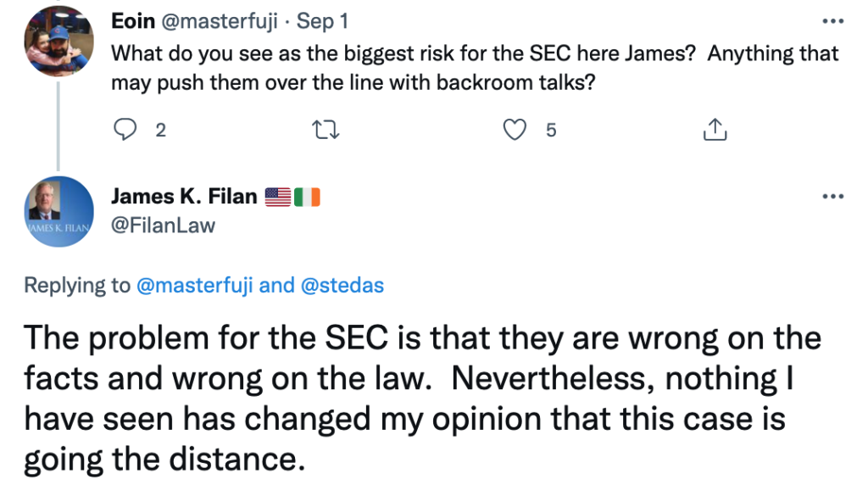Open Eoin's profile picture
Image resolution: width=868 pixels, height=496 pixels.
pyautogui.click(x=58, y=41)
